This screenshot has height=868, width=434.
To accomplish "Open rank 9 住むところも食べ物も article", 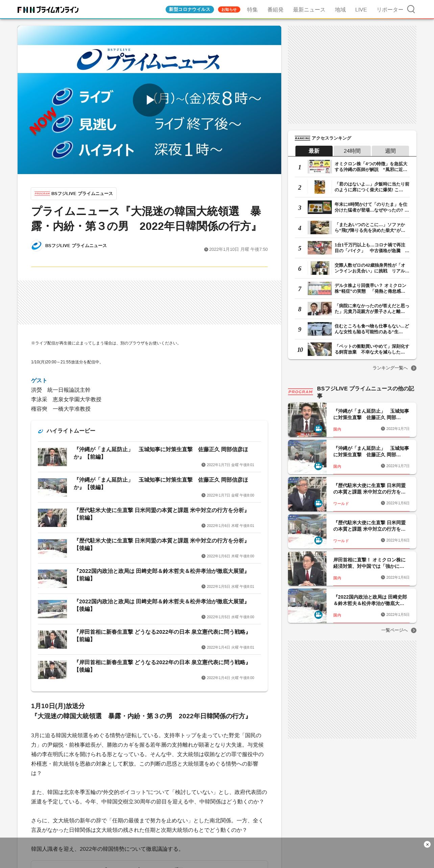I will 352,329.
